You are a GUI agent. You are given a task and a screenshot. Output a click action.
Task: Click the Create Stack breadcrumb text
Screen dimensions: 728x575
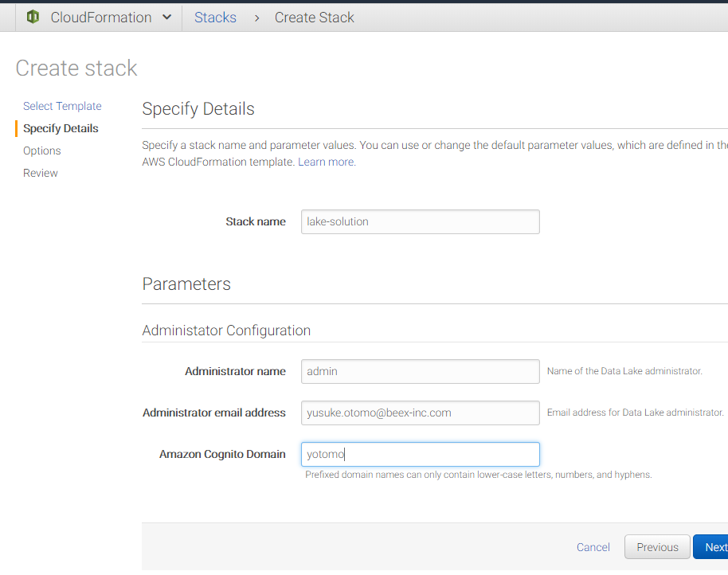tap(315, 18)
